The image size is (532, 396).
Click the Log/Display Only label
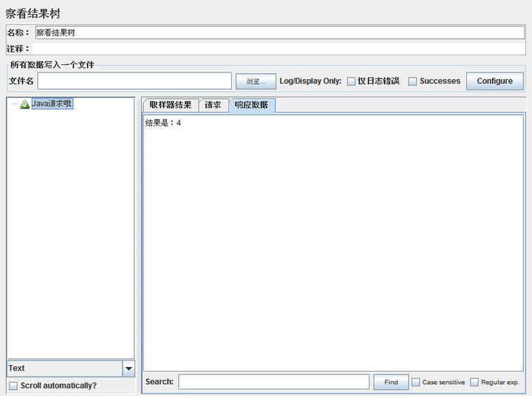pos(310,81)
